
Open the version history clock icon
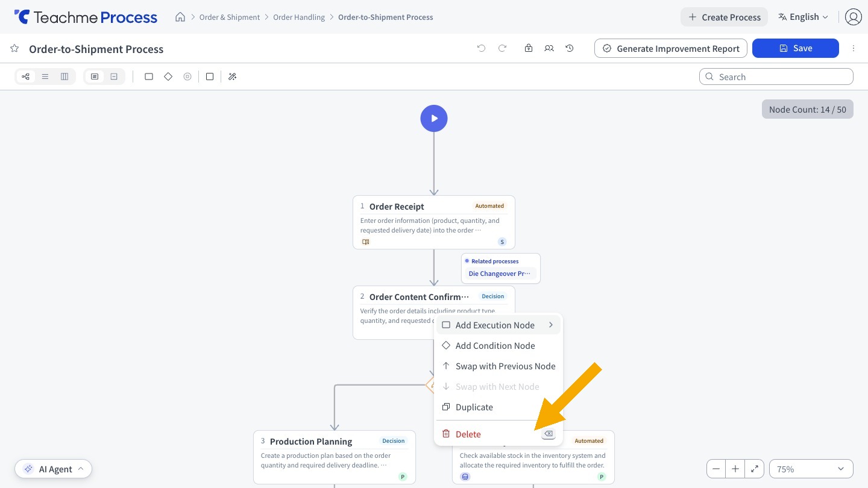click(570, 48)
